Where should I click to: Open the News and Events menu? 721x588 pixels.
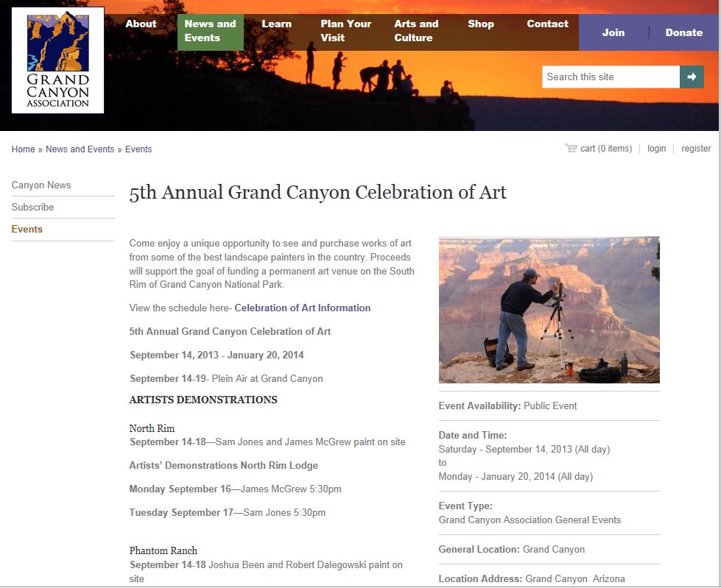click(x=210, y=32)
